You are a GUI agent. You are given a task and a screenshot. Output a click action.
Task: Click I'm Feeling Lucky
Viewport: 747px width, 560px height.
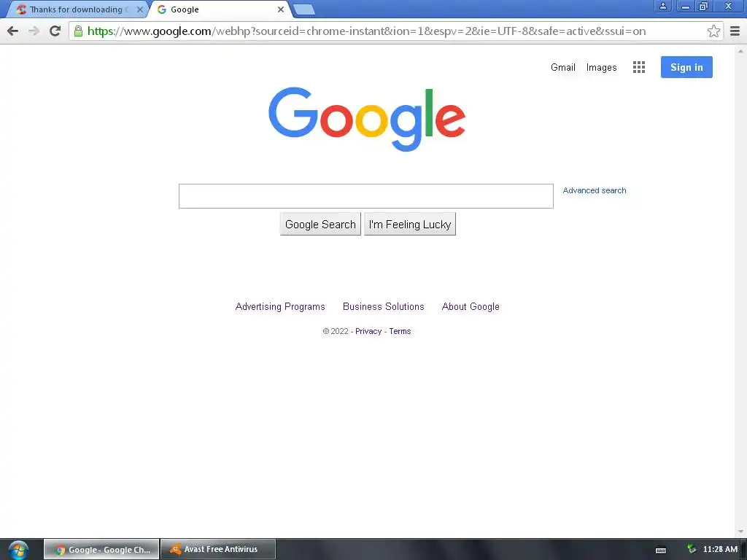(x=410, y=225)
